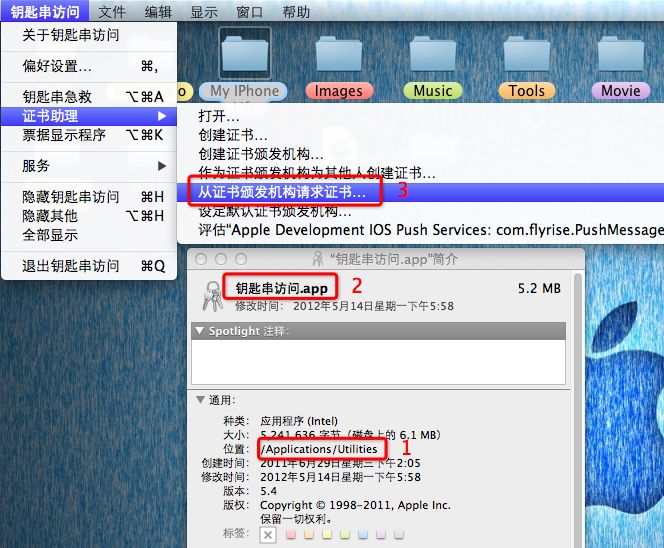Minimize the 钥匙串访问.app info window

[221, 259]
